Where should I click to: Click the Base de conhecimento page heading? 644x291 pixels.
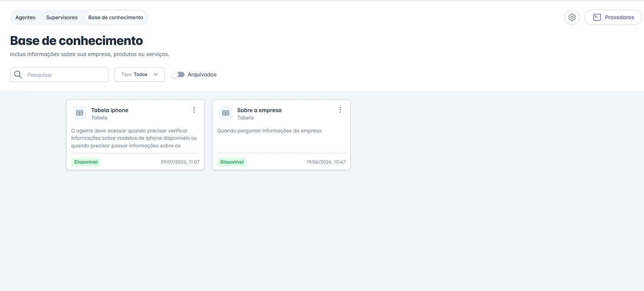coord(77,40)
